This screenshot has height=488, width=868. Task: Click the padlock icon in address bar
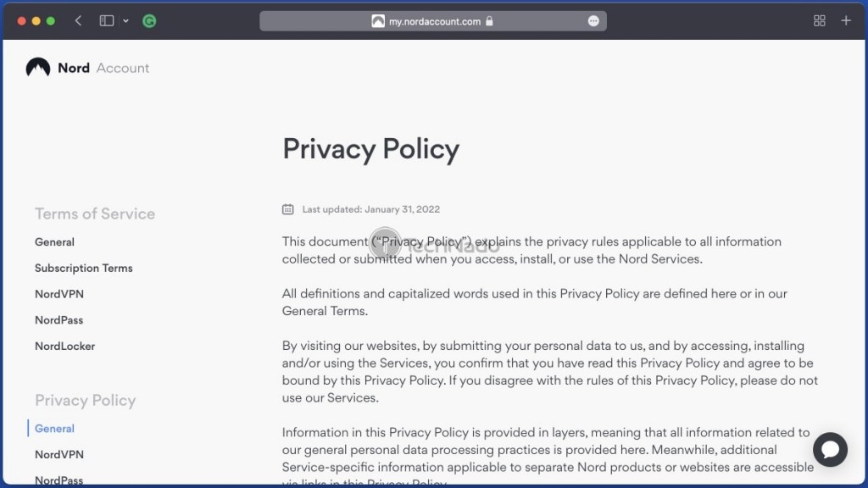point(489,21)
